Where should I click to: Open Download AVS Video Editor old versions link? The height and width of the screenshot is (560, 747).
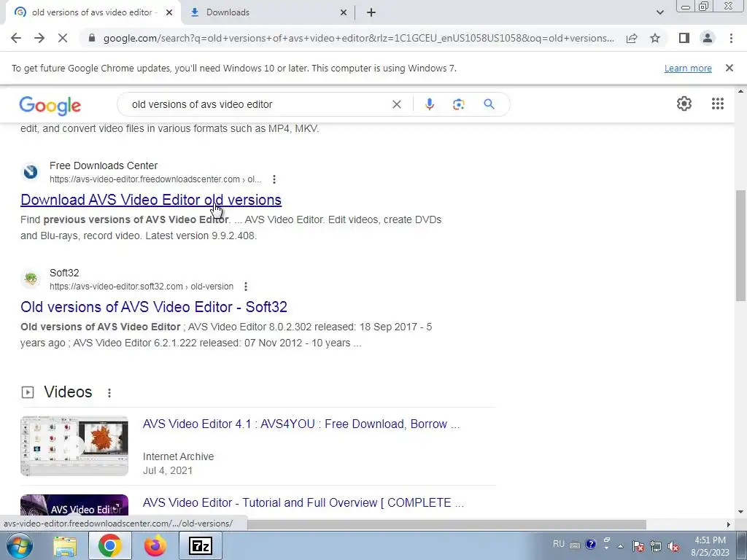[x=151, y=200]
